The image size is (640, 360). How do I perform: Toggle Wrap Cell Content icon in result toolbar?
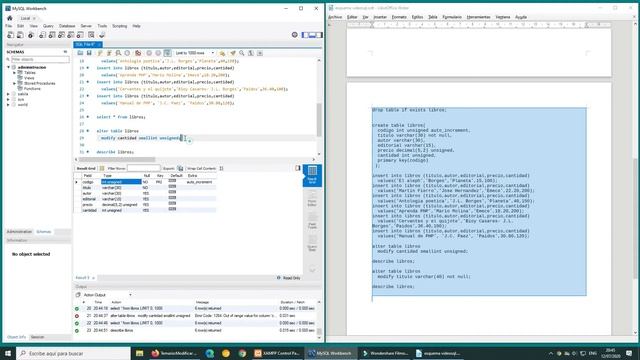[x=221, y=168]
